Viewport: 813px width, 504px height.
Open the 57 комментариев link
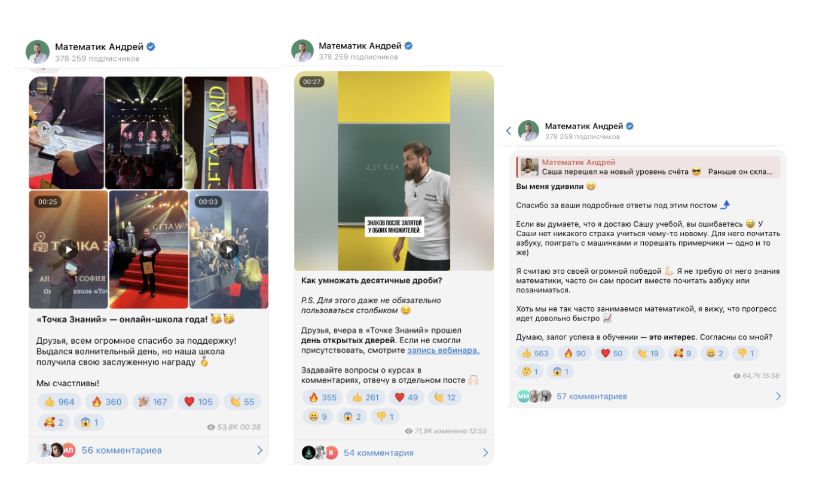[592, 396]
